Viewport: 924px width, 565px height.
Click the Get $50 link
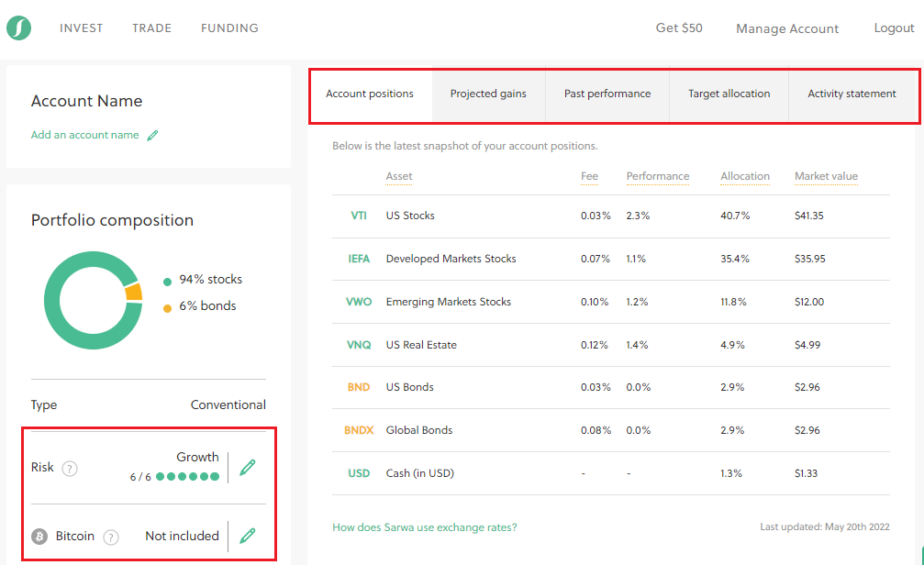click(x=679, y=28)
